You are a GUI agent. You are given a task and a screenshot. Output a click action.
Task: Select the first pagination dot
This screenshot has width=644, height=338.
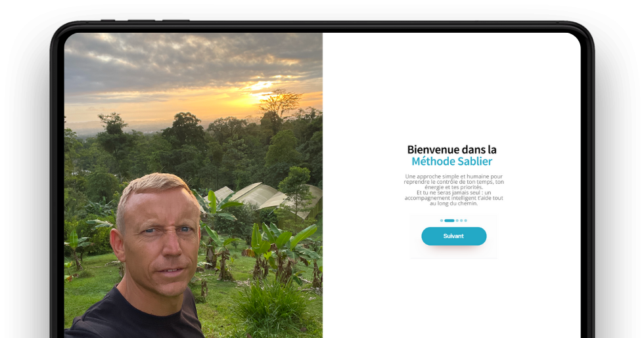point(442,221)
